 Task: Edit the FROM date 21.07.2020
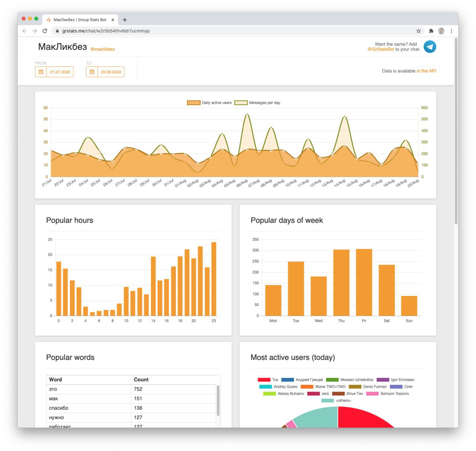pyautogui.click(x=60, y=72)
